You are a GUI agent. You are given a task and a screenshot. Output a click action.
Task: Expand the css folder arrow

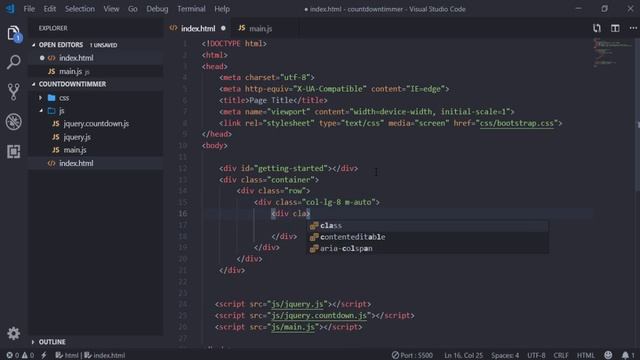coord(40,98)
